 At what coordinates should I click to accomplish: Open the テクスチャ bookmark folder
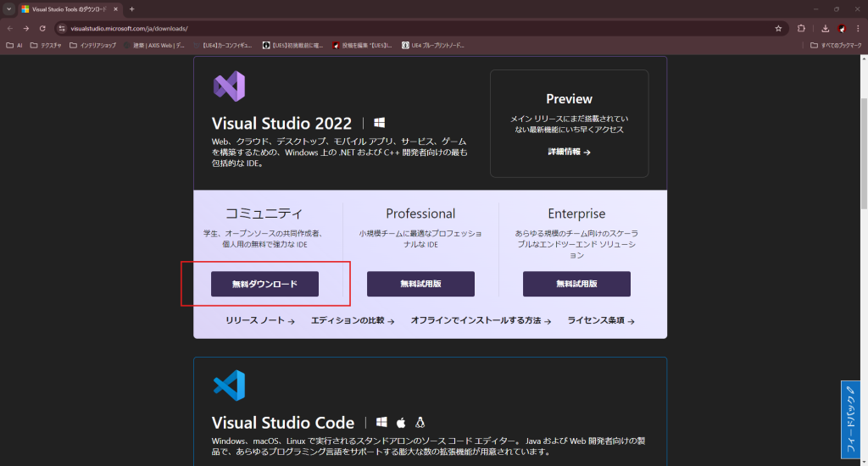pos(45,45)
